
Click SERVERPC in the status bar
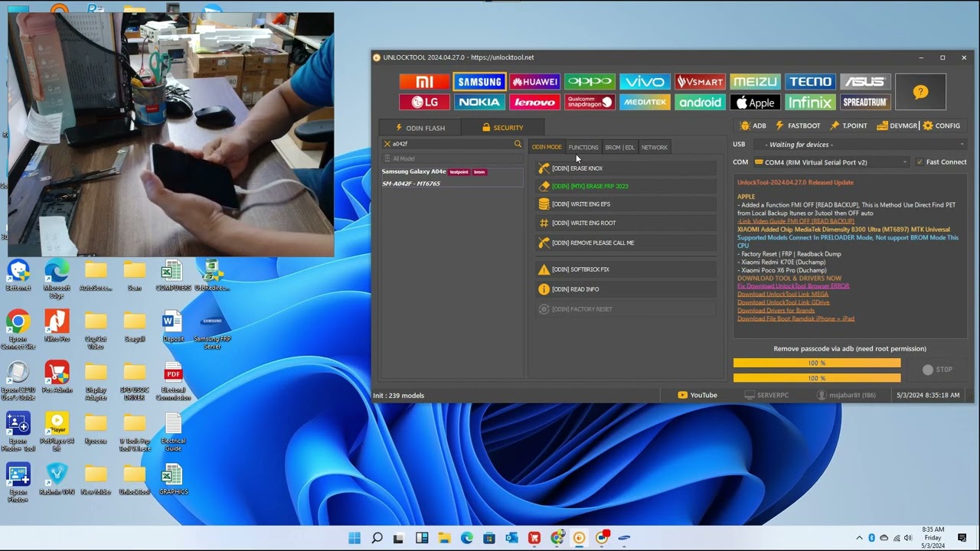click(x=766, y=396)
